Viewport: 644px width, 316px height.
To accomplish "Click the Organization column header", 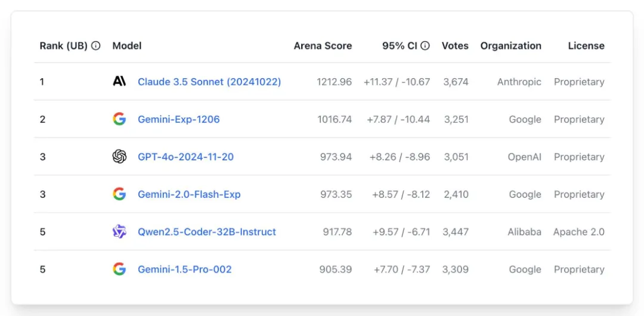I will [511, 46].
